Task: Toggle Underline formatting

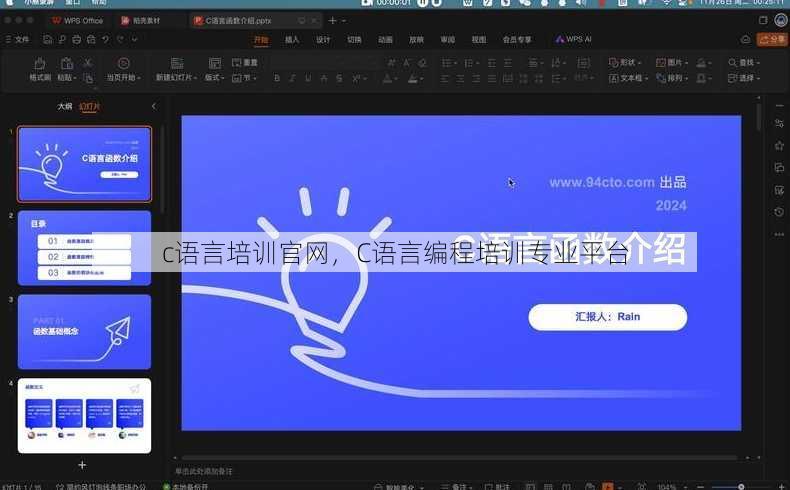Action: tap(308, 79)
